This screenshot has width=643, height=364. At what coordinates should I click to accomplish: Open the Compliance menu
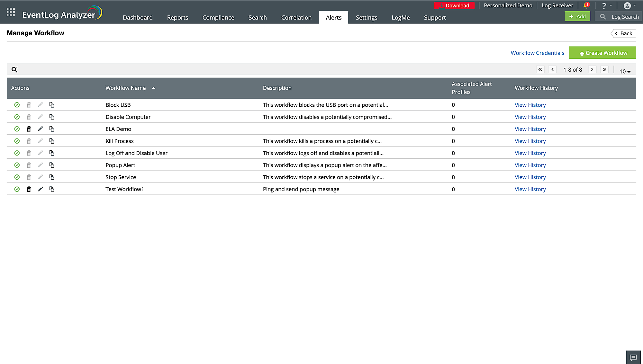pos(218,17)
